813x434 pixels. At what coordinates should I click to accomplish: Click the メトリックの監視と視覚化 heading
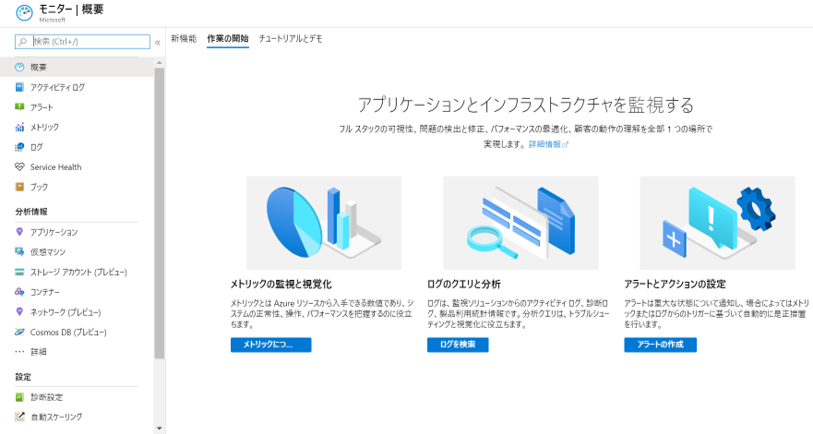tap(281, 284)
